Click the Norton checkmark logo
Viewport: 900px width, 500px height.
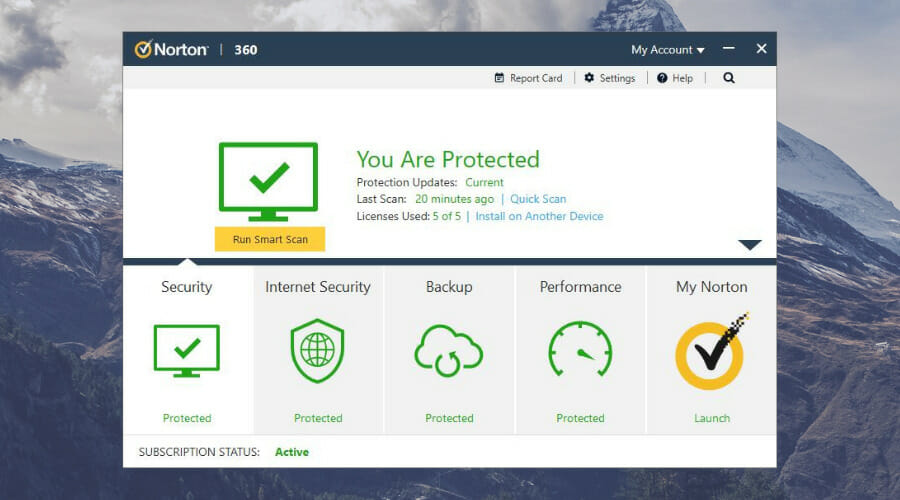click(143, 49)
